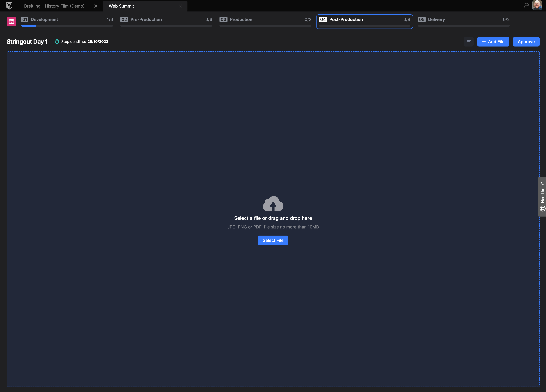Click the 26/10/2023 step deadline date
Screen dimensions: 546x392
coord(98,42)
